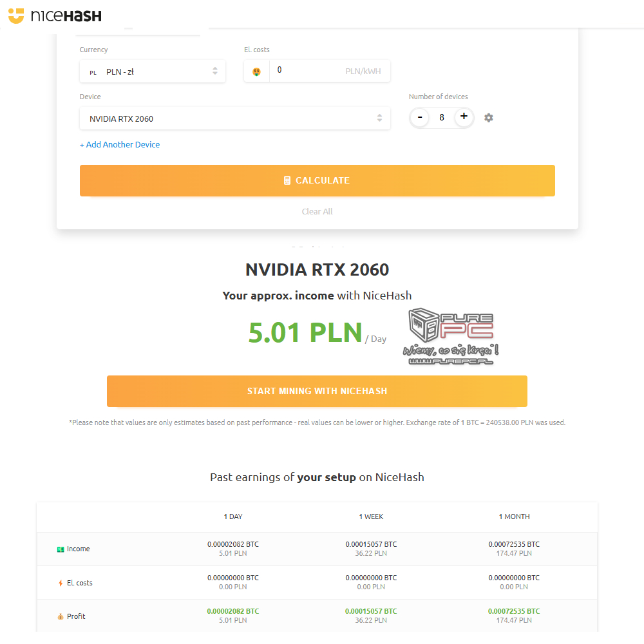Click the lightning El. costs icon in the table

tap(59, 582)
